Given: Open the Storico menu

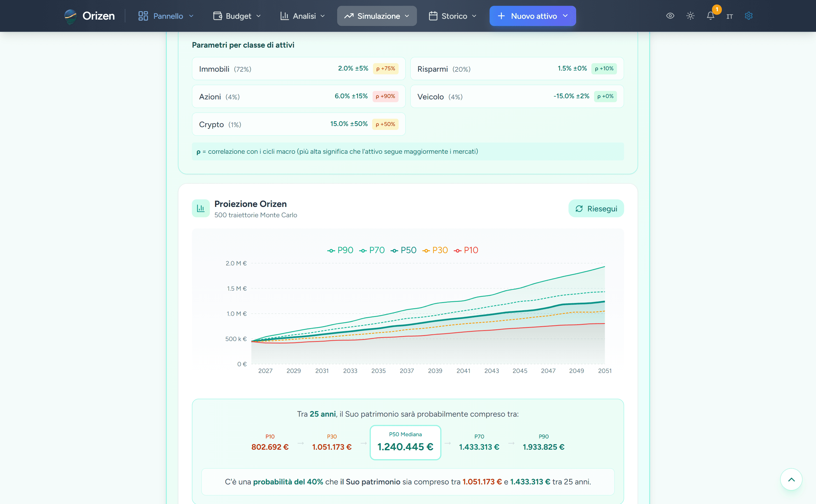Looking at the screenshot, I should (453, 16).
